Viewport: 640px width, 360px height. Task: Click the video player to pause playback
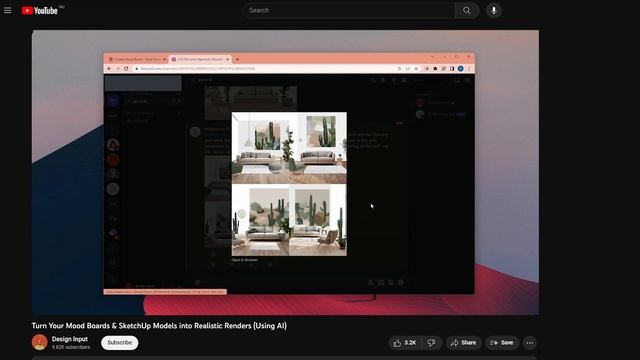pyautogui.click(x=285, y=172)
